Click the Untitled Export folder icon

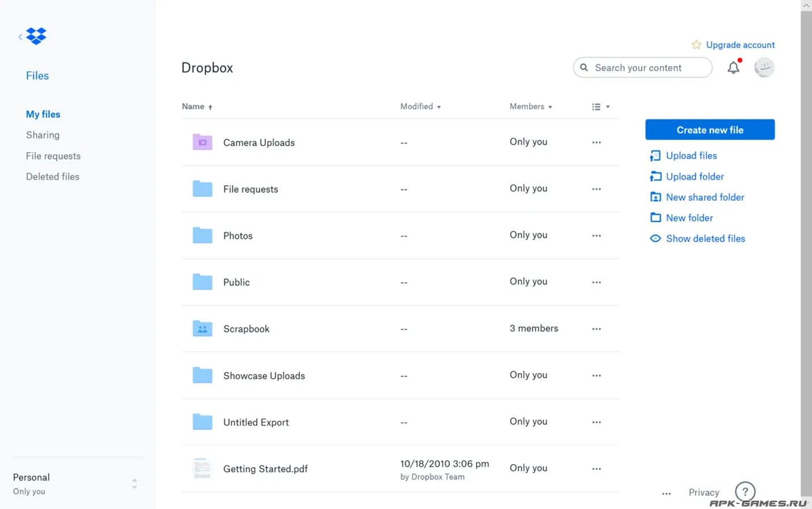[x=202, y=421]
